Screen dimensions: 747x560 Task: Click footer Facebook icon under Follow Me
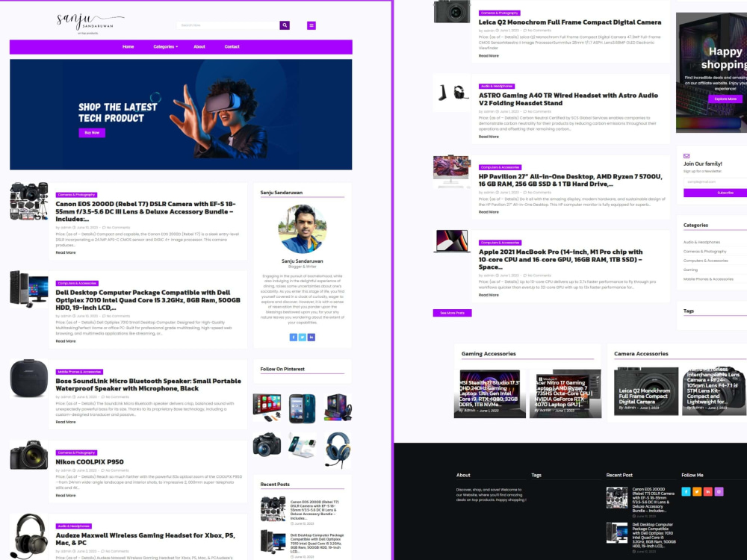(686, 491)
